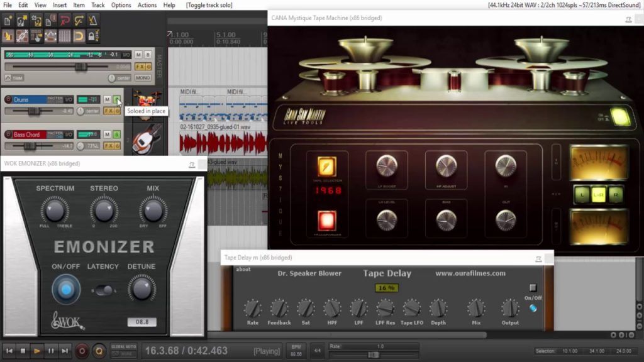Click the metronome icon in the toolbar
Viewport: 644px width, 362px height.
(93, 21)
